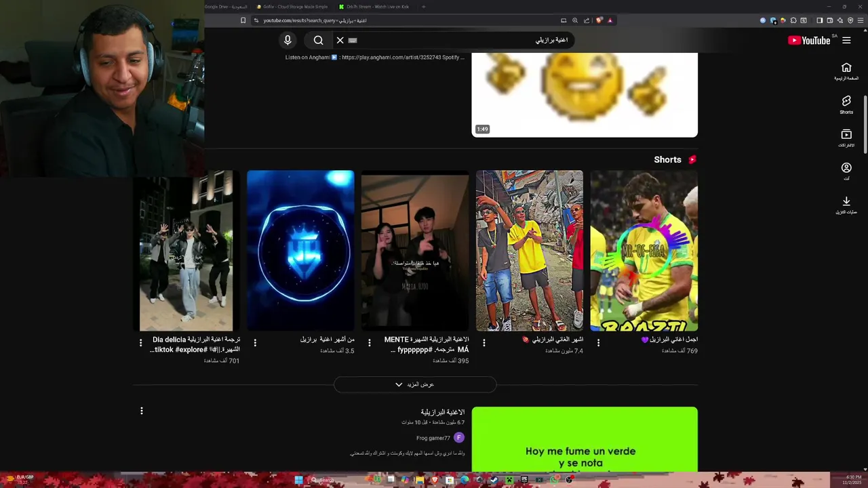
Task: Open the Frog gamer77 channel link
Action: click(433, 439)
